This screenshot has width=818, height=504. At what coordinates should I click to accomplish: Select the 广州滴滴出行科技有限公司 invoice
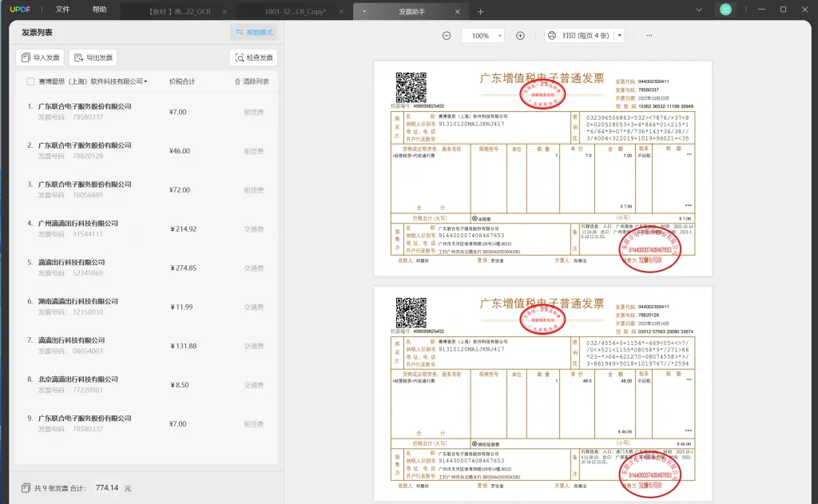pos(147,228)
